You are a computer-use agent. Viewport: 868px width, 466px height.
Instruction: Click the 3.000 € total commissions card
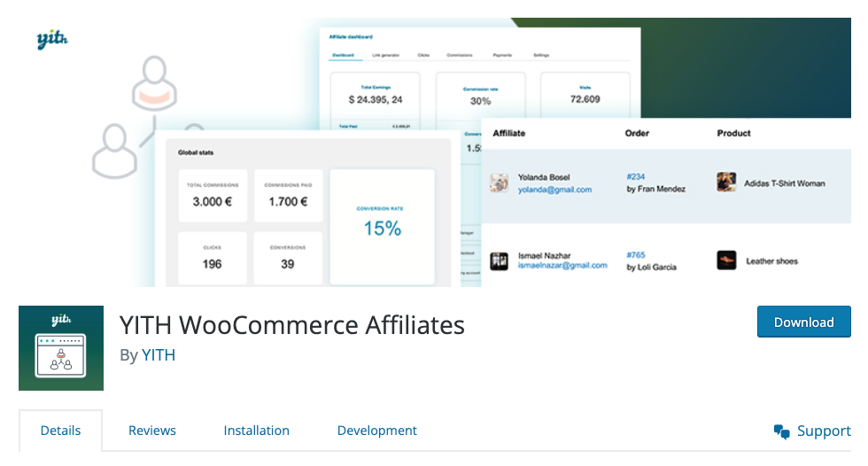pos(213,196)
